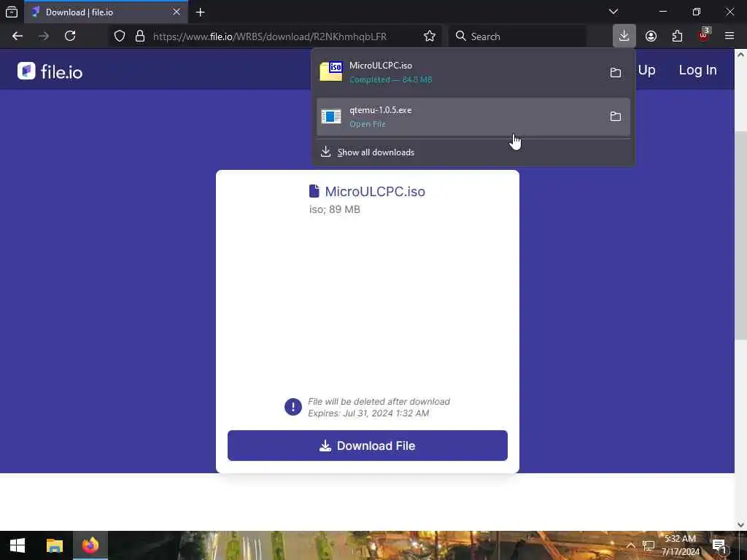Open the MicroULCPC.iso download entry
747x560 pixels.
click(473, 72)
